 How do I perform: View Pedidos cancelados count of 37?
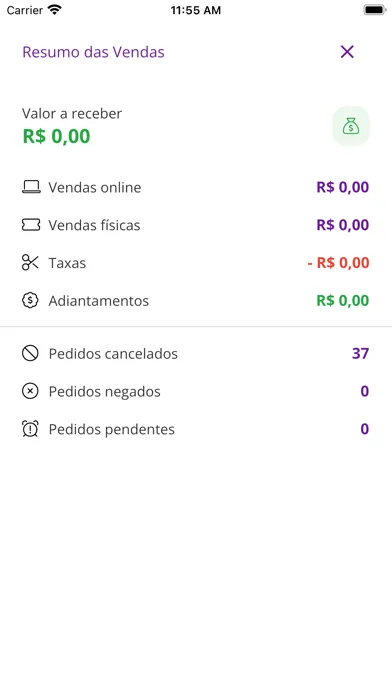coord(360,353)
